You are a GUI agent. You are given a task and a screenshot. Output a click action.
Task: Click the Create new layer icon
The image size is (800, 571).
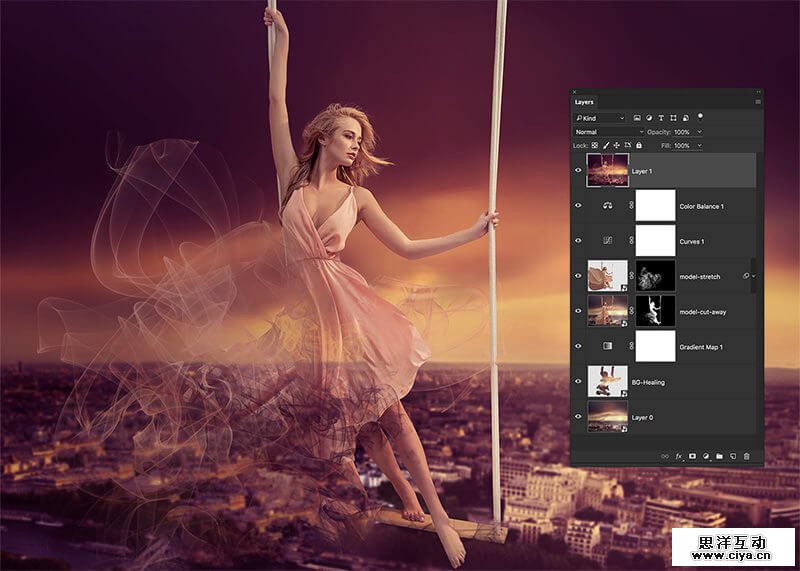click(732, 455)
